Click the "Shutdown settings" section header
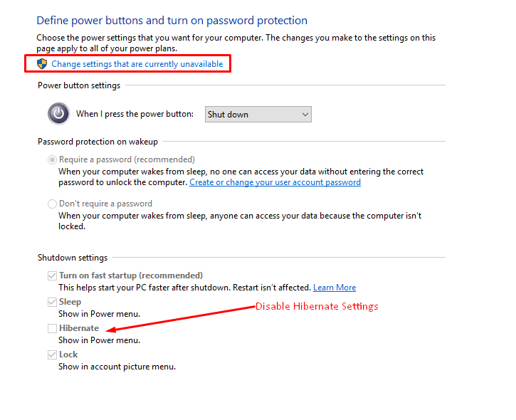516x420 pixels. (x=73, y=258)
